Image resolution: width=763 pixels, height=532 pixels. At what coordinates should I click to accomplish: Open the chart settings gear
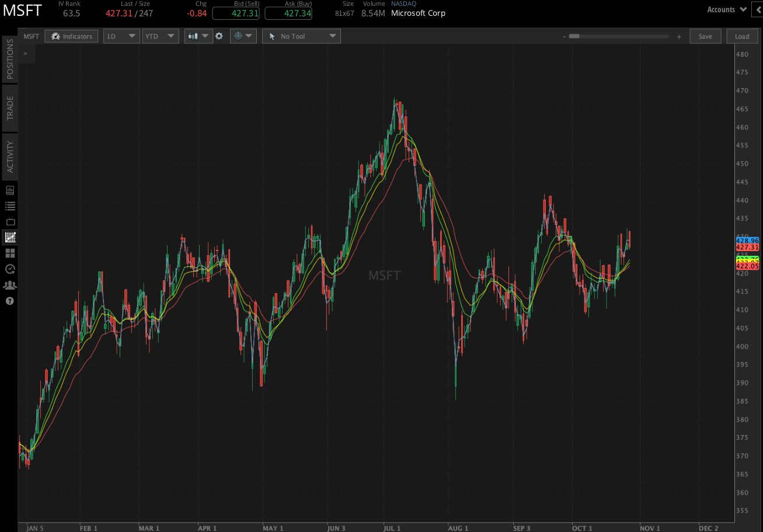click(219, 36)
